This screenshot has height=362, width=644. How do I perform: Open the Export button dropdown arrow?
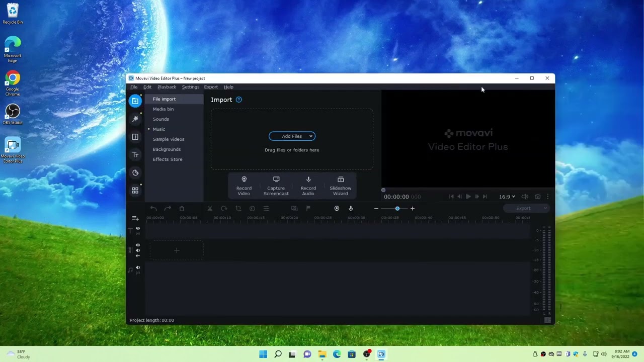545,208
